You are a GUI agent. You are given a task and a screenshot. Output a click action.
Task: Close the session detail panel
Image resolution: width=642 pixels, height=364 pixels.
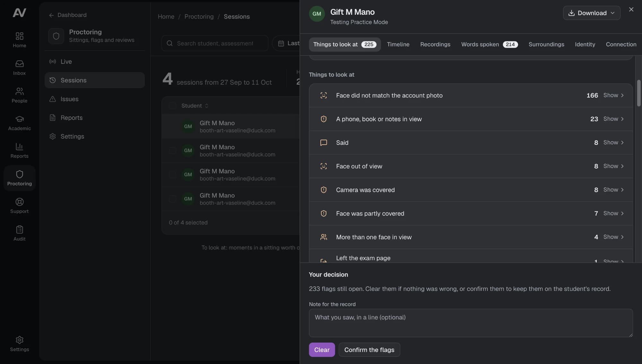[x=631, y=10]
